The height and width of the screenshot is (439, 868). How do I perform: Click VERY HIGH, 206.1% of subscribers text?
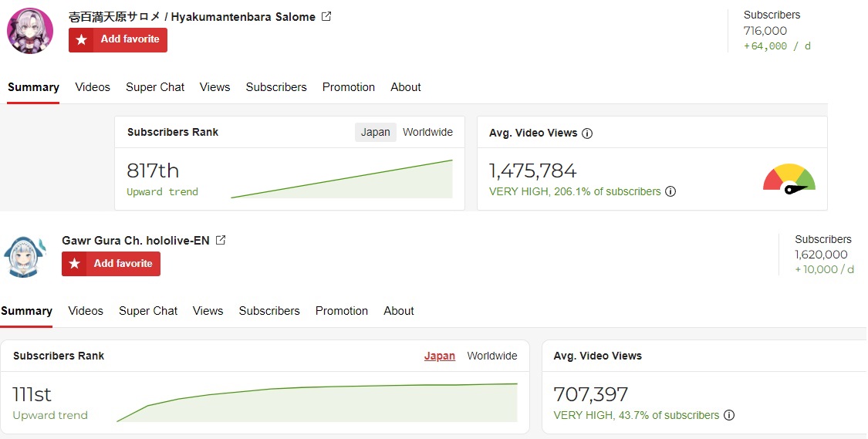[575, 191]
